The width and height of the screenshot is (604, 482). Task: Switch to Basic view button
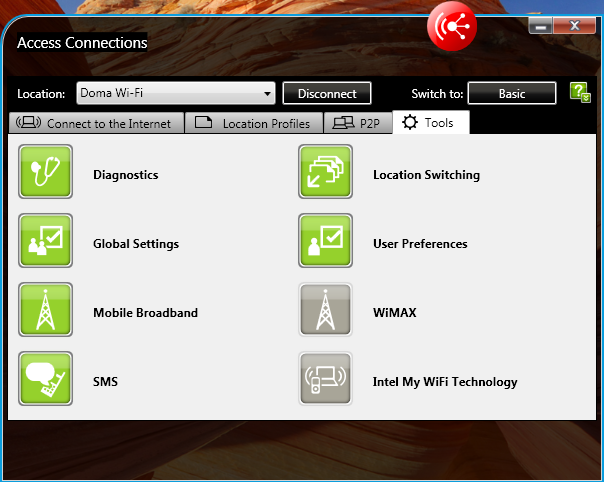click(512, 94)
